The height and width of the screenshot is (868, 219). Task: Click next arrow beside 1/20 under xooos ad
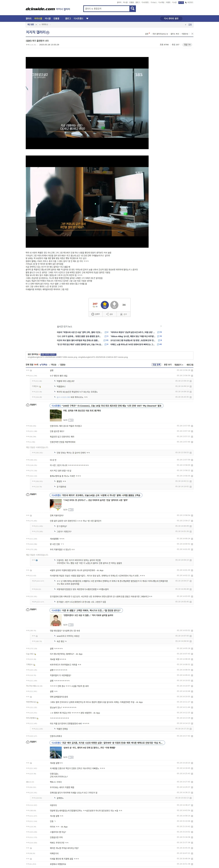coord(72,420)
